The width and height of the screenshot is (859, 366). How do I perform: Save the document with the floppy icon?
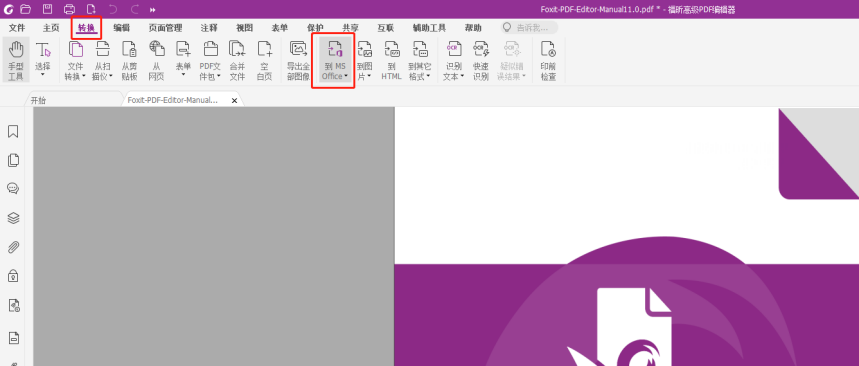click(48, 9)
